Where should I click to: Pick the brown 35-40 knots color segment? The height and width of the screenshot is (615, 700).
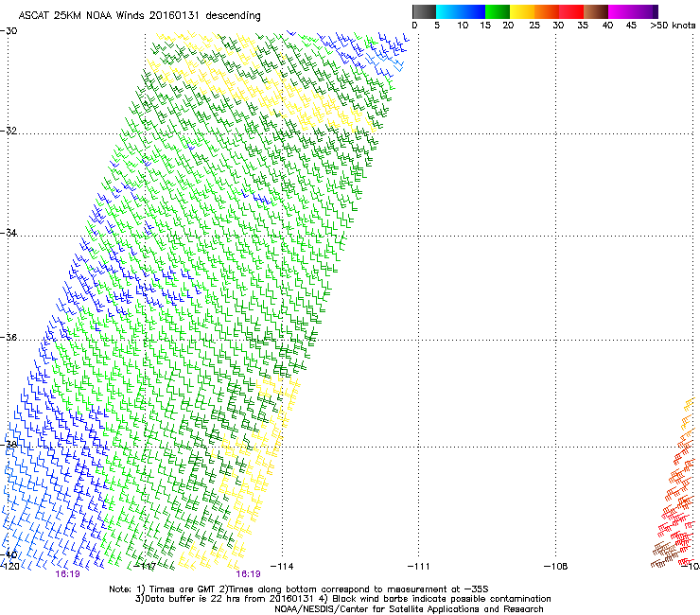(596, 11)
